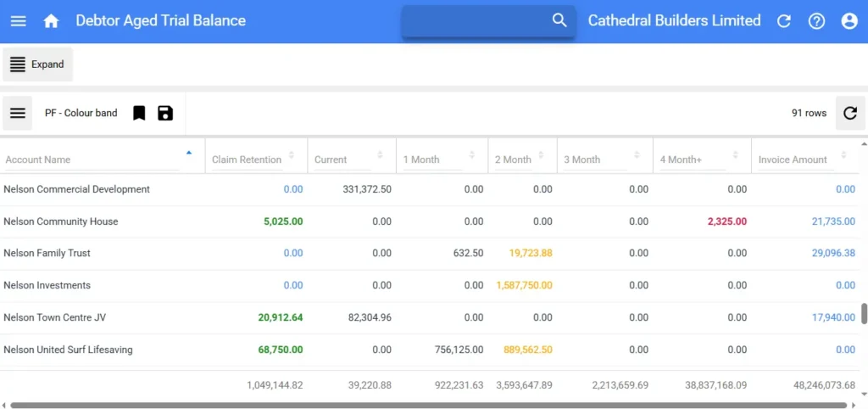Open the grid options hamburger menu
Image resolution: width=868 pixels, height=409 pixels.
[x=18, y=113]
